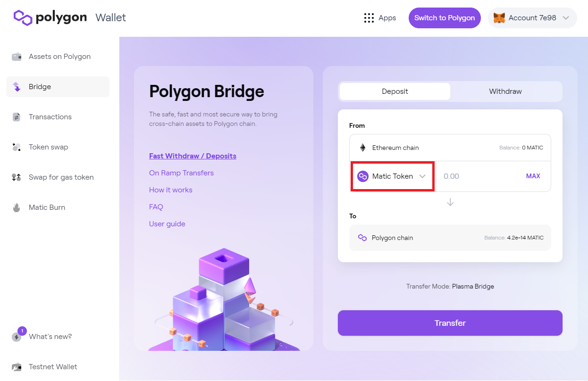Viewport: 588px width, 381px height.
Task: Click the Token swap sidebar icon
Action: pyautogui.click(x=17, y=147)
